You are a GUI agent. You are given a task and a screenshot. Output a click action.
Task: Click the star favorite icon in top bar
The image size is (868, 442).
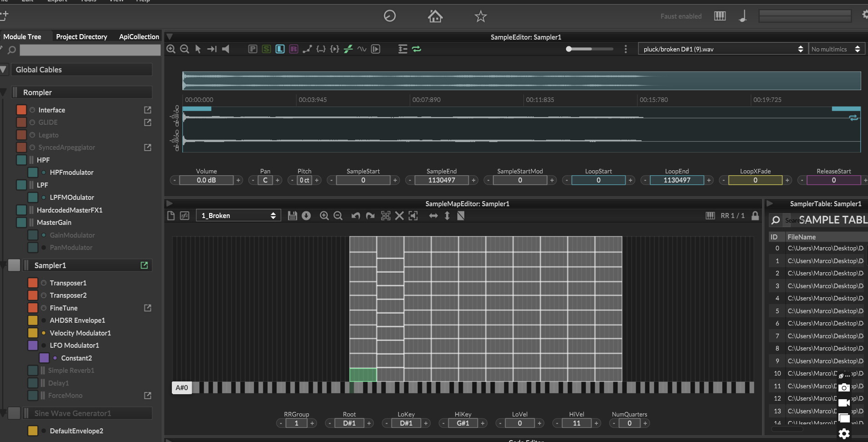pos(481,16)
